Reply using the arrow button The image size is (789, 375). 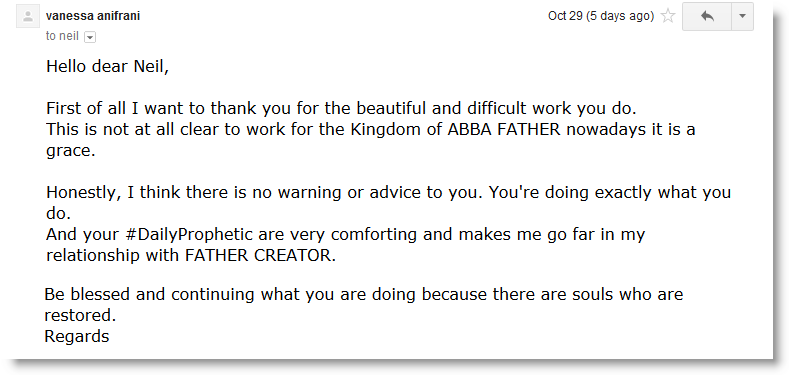pos(707,16)
